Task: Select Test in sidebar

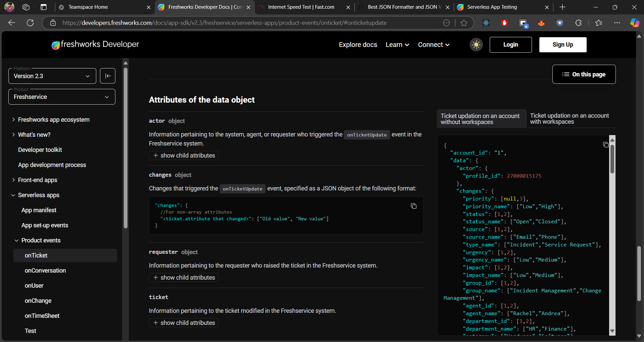Action: (30, 331)
